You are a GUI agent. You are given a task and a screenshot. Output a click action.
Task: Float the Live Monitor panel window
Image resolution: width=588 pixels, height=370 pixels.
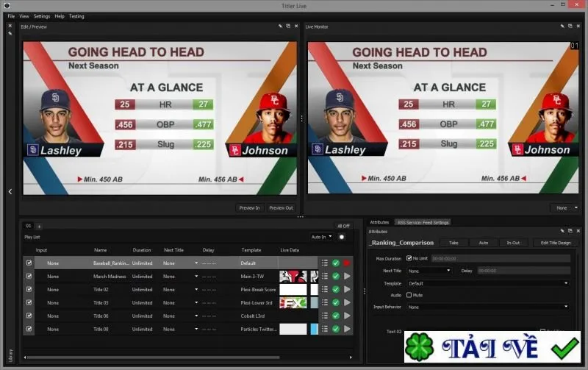click(x=570, y=26)
